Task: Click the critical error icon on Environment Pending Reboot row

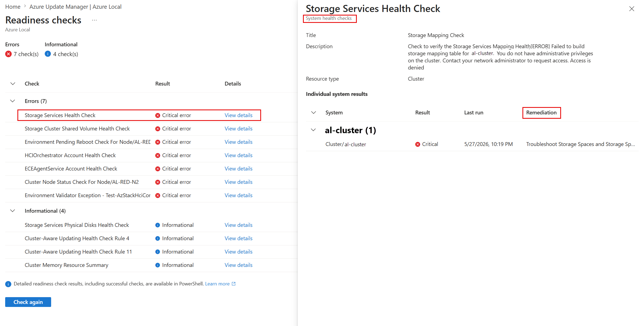Action: (158, 142)
